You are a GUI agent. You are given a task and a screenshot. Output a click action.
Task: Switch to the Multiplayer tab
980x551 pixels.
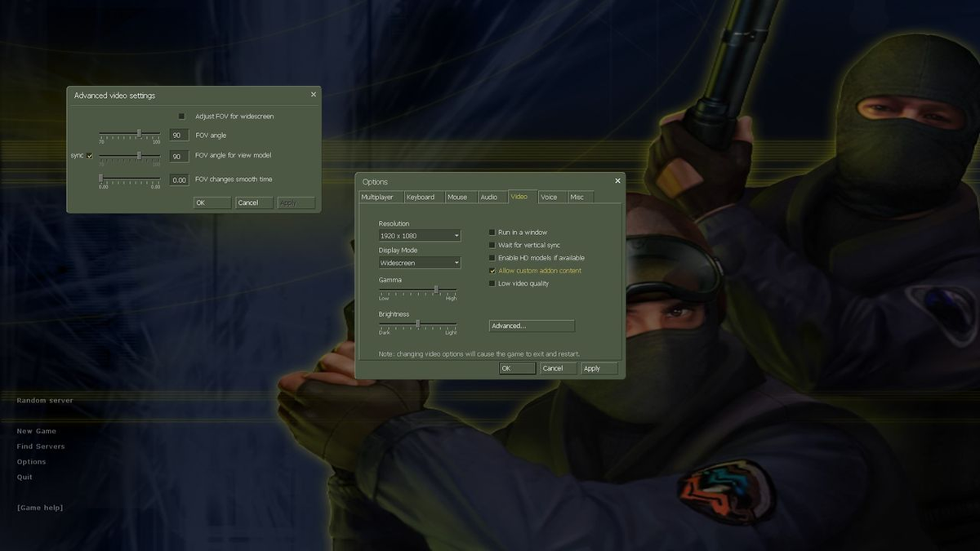[x=380, y=197]
